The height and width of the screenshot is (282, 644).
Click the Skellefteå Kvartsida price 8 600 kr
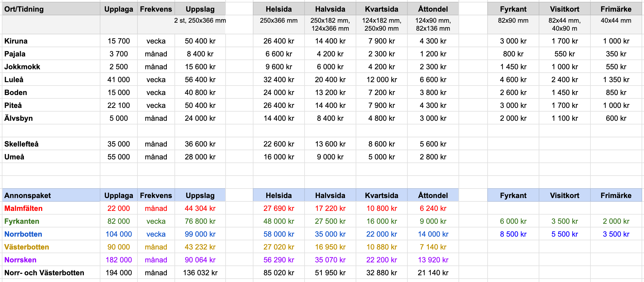[x=381, y=144]
